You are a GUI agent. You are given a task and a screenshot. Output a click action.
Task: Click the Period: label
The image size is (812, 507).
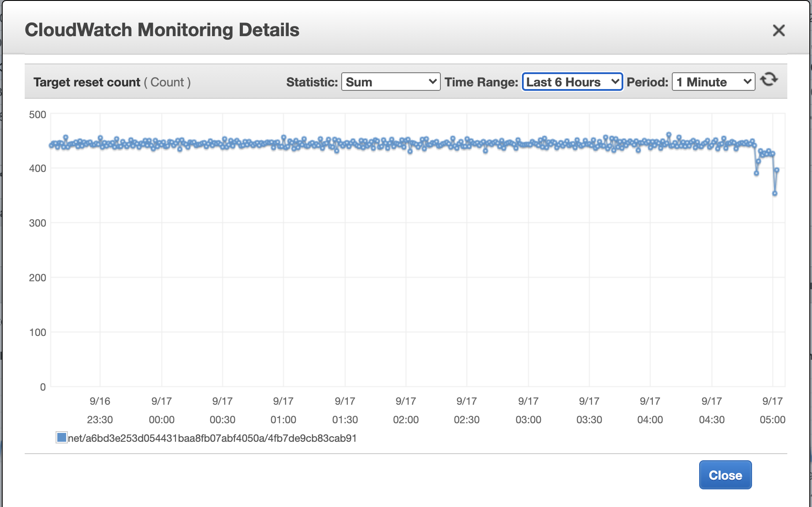click(x=648, y=82)
